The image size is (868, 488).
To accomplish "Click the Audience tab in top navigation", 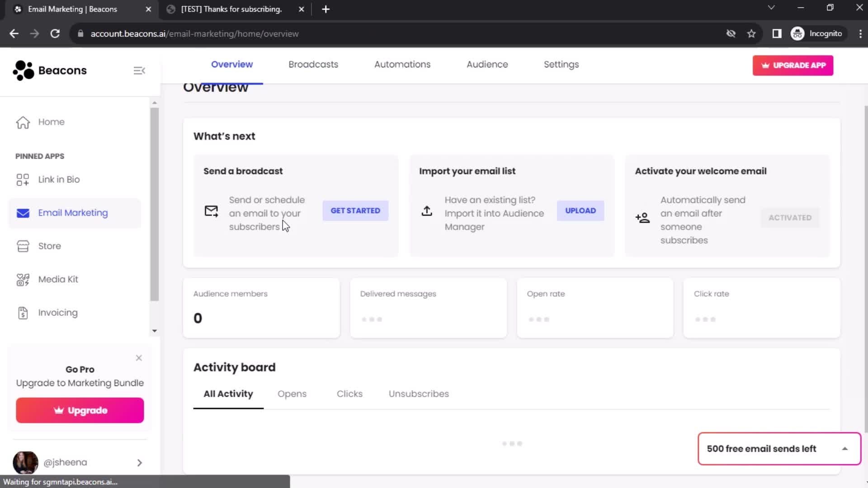I will coord(488,64).
